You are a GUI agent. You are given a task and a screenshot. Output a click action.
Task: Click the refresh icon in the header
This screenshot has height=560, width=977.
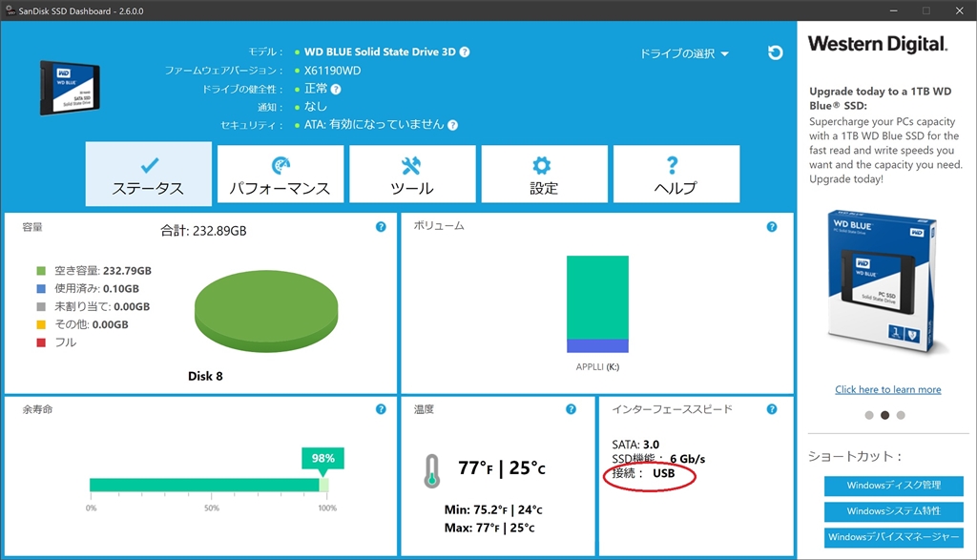point(775,53)
